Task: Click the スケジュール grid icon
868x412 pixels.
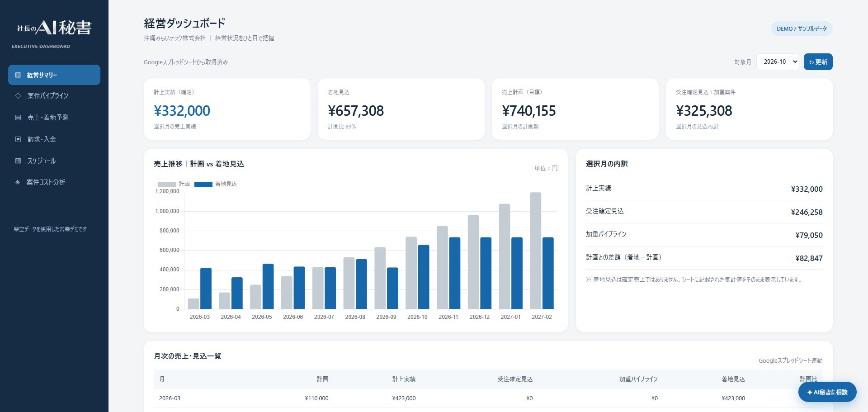Action: click(18, 161)
